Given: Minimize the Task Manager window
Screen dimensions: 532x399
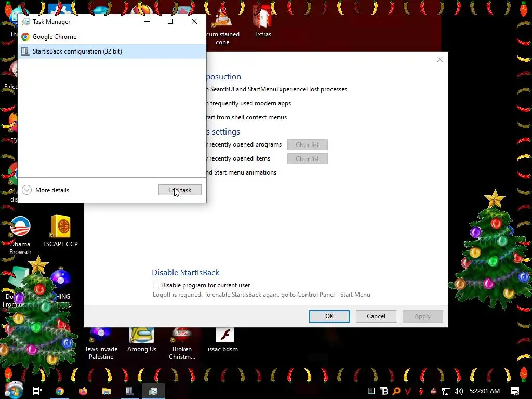Looking at the screenshot, I should 147,21.
